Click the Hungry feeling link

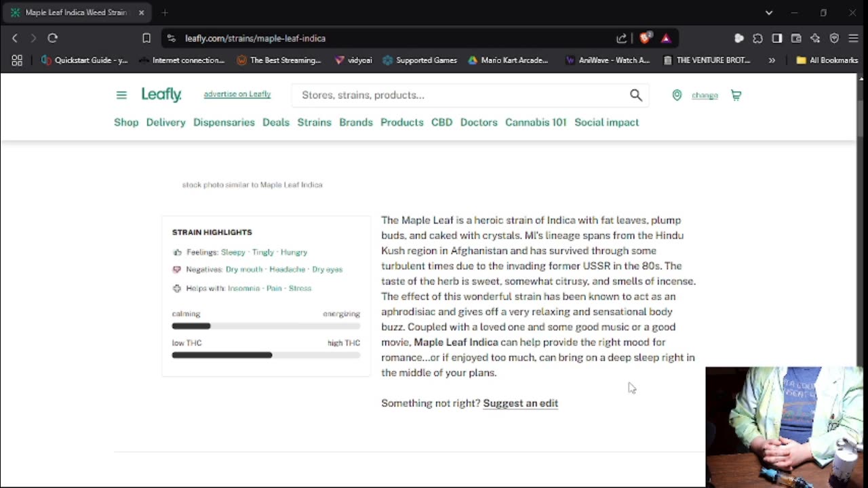pos(294,252)
